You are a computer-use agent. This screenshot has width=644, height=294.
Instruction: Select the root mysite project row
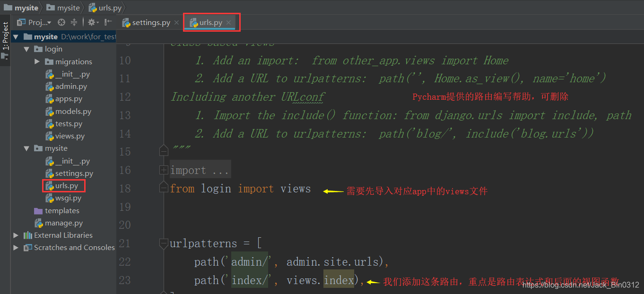64,36
